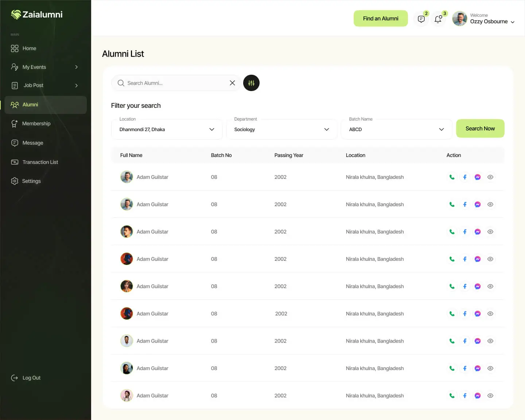Open the Department dropdown showing Sociology
The width and height of the screenshot is (525, 420).
click(x=281, y=129)
